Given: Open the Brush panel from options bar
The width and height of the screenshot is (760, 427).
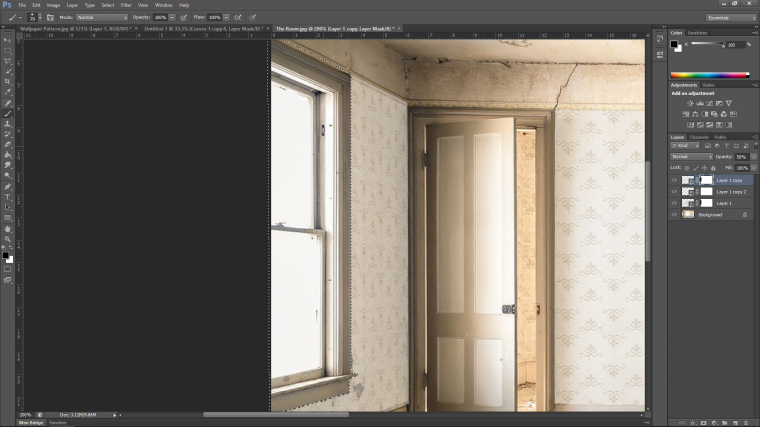Looking at the screenshot, I should tap(50, 17).
